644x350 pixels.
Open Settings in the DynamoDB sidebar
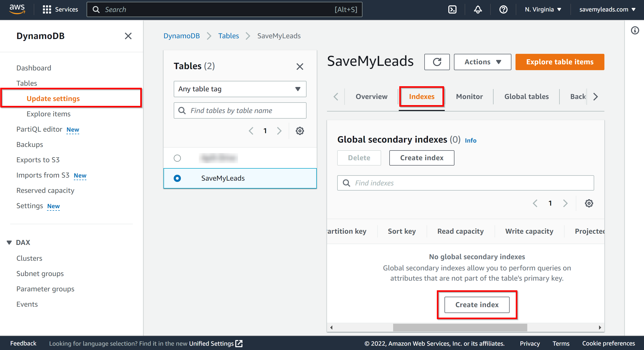point(30,206)
